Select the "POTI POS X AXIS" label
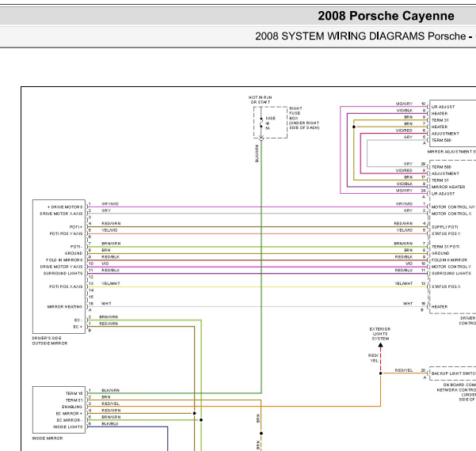476x451 pixels. (x=66, y=286)
